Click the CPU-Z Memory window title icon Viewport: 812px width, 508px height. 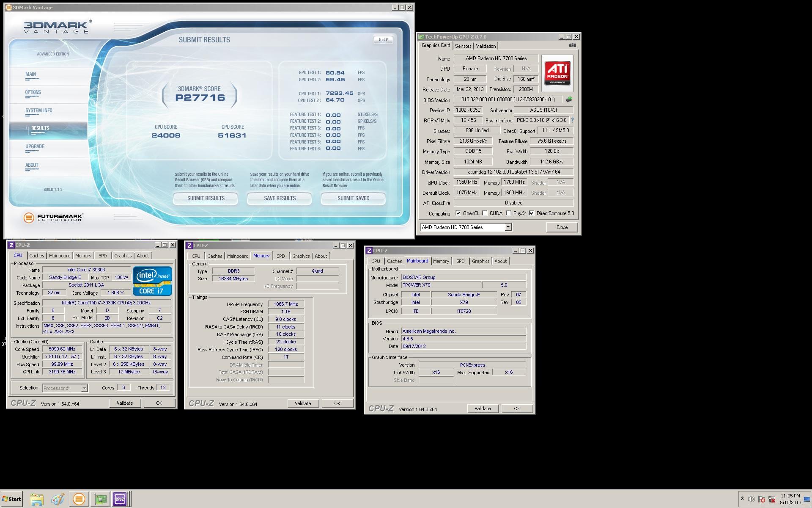[x=189, y=246]
